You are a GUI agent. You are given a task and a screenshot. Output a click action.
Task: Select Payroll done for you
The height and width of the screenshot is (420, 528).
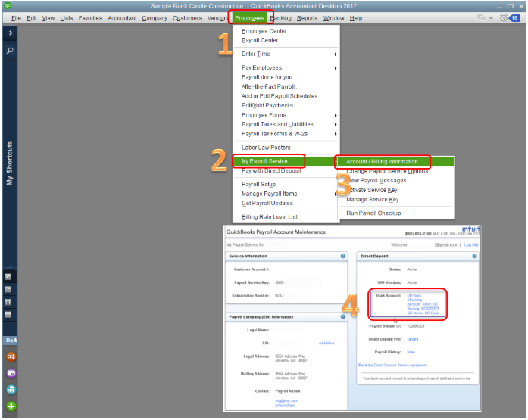[267, 77]
